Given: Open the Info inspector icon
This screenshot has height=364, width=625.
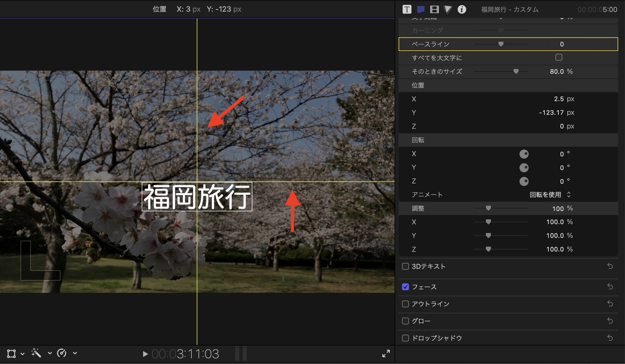Looking at the screenshot, I should [462, 9].
